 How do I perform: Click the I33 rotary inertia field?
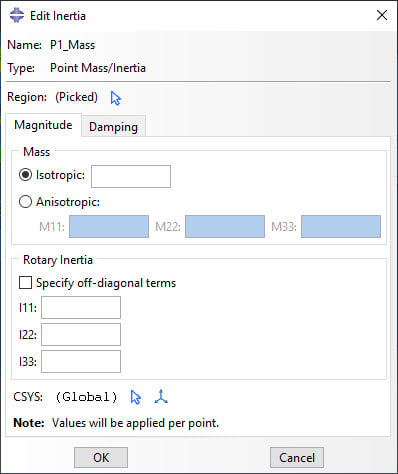click(x=81, y=361)
